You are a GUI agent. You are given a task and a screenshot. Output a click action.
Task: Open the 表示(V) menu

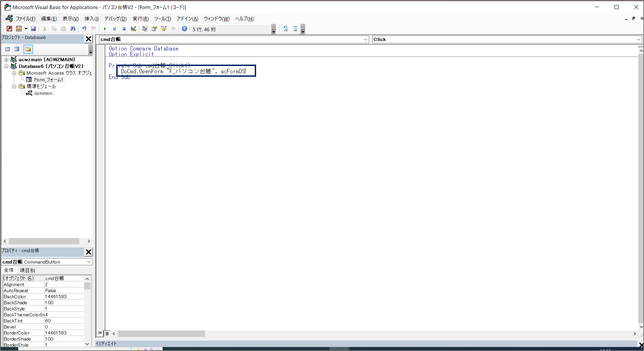point(71,19)
